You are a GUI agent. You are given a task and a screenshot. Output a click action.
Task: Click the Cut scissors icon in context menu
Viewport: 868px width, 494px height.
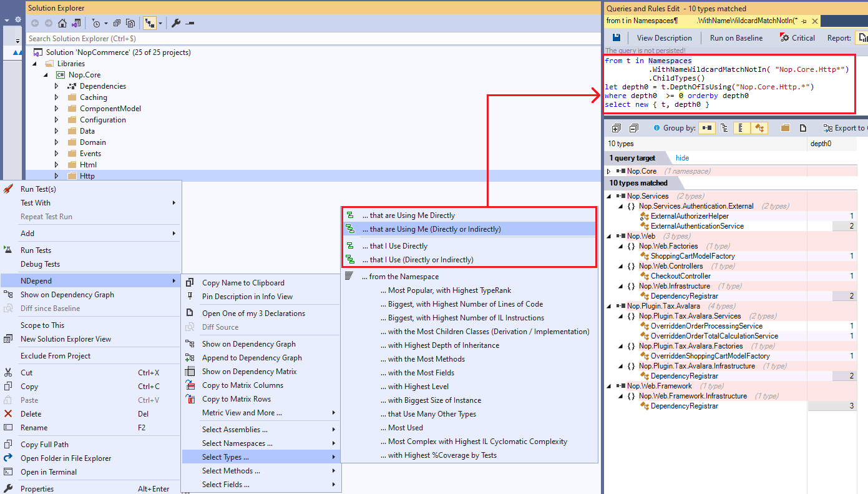coord(8,372)
